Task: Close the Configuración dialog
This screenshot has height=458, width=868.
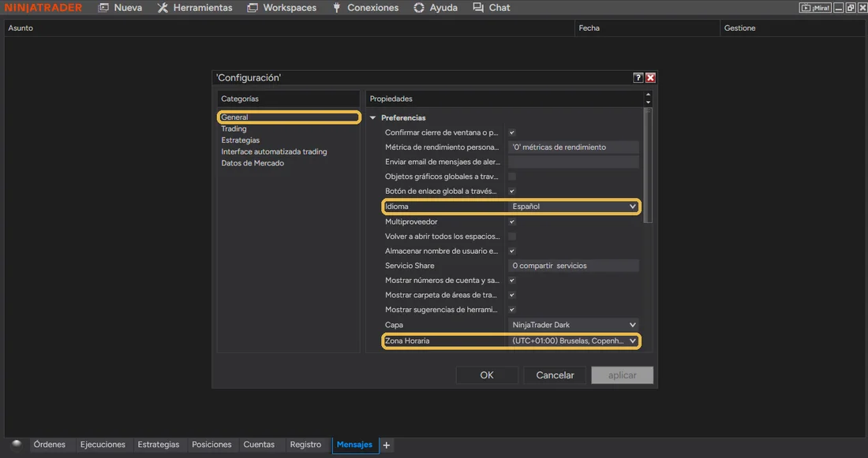Action: point(650,78)
